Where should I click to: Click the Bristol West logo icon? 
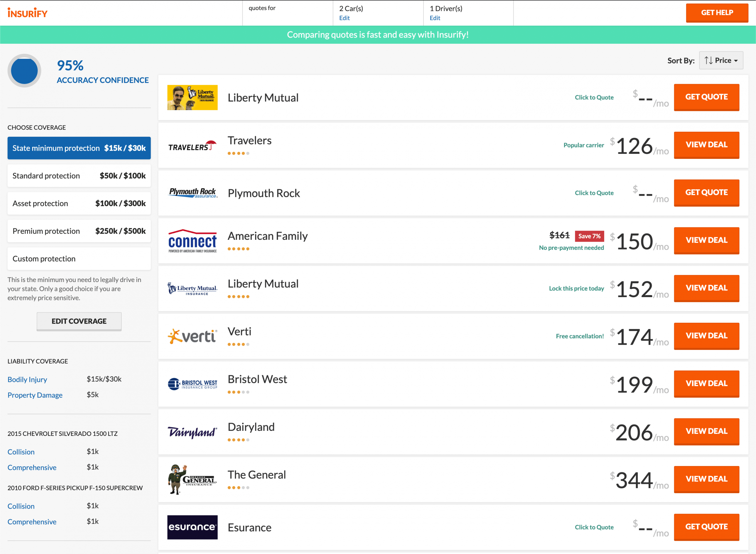coord(192,383)
